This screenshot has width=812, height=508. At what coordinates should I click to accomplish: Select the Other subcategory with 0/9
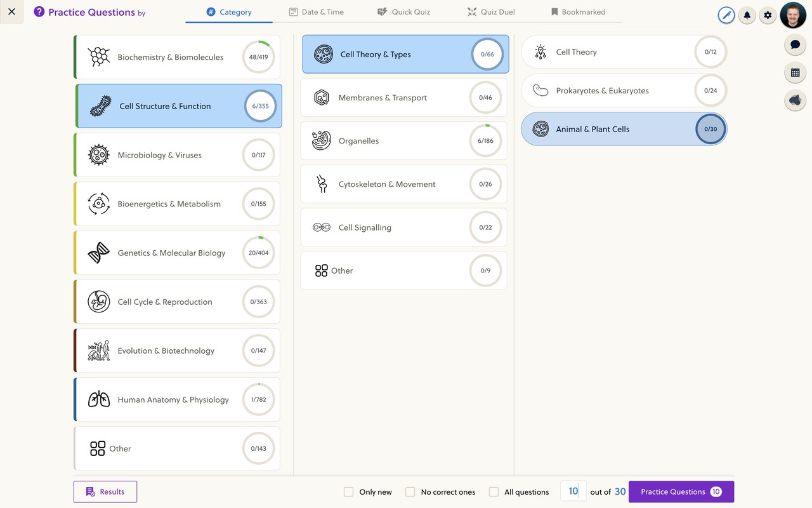point(404,271)
